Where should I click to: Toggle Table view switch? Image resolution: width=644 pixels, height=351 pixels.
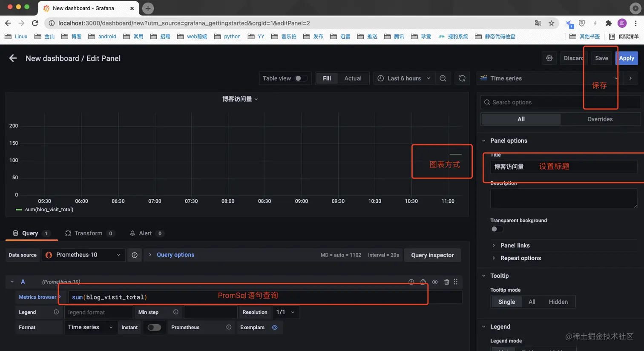point(301,78)
